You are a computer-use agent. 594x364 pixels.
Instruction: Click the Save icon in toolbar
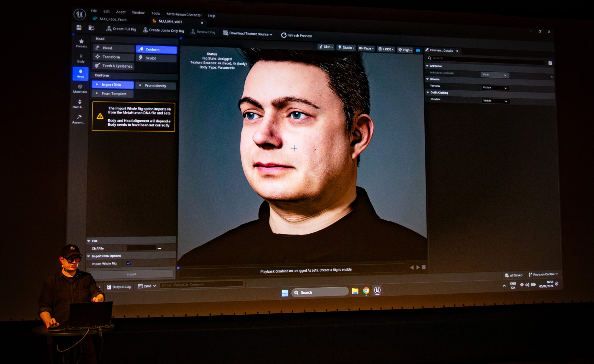tap(79, 27)
